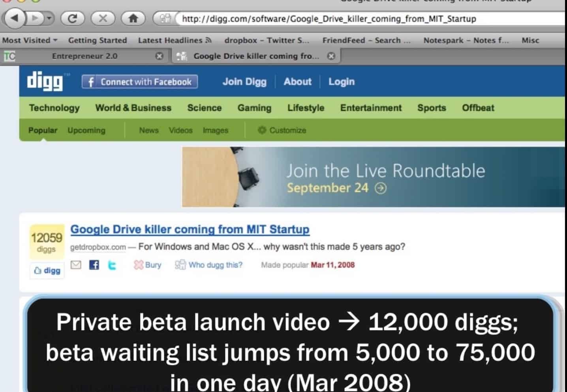The height and width of the screenshot is (392, 567).
Task: Bury the Google Drive killer story
Action: click(147, 265)
